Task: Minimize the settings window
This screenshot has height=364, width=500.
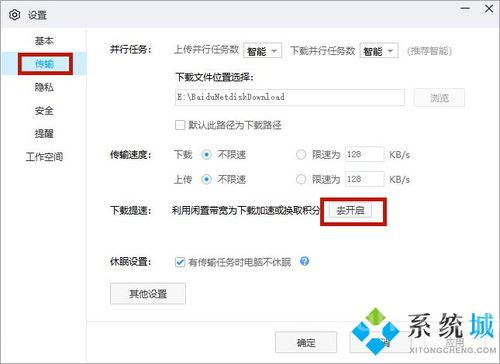Action: tap(465, 8)
